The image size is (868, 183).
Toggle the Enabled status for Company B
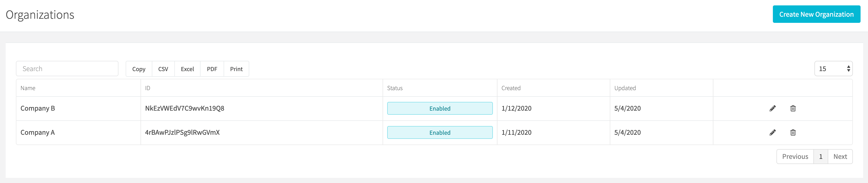(440, 108)
